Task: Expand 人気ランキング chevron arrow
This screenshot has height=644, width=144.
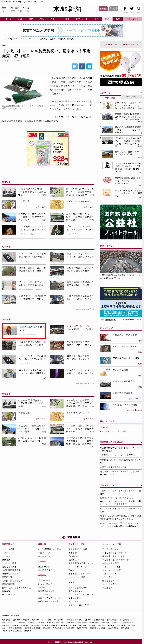Action: pos(141,93)
